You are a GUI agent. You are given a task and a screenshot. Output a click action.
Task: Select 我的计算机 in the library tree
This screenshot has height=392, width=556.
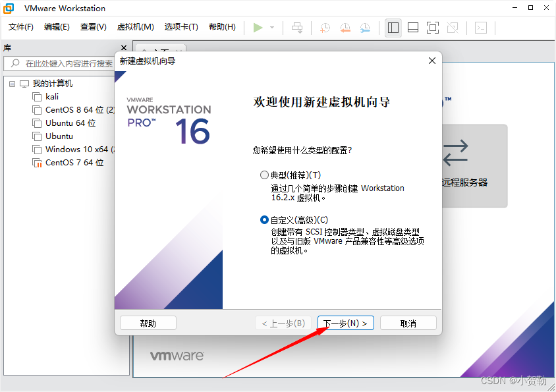click(53, 84)
